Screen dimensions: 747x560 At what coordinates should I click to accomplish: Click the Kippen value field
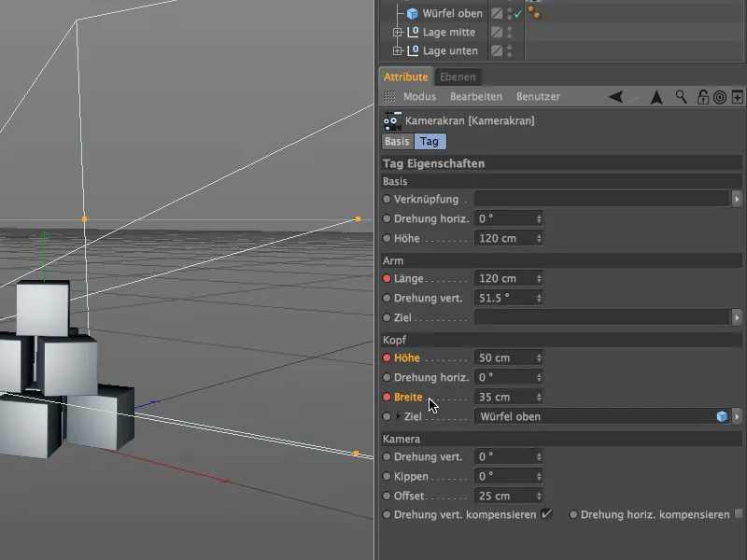tap(508, 476)
